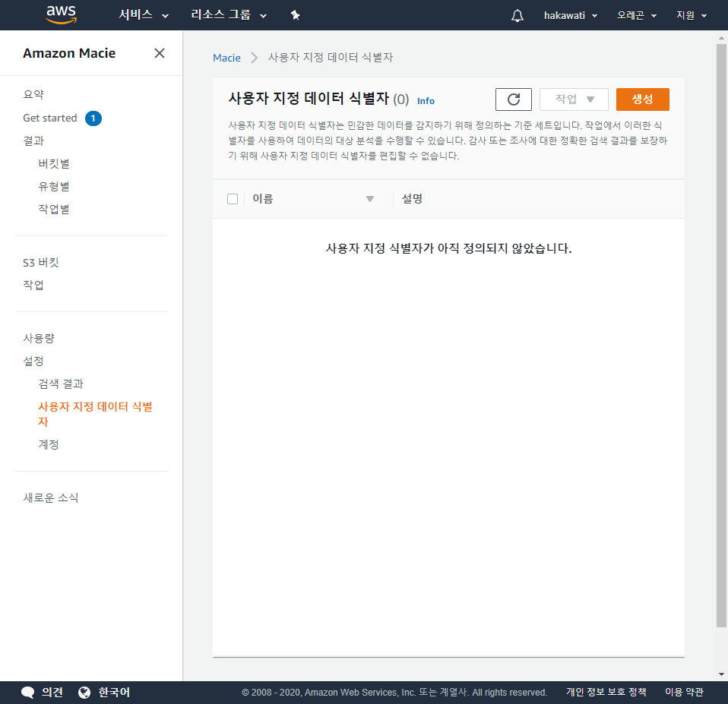This screenshot has width=728, height=704.
Task: Go to S3 버킷 page
Action: click(41, 262)
